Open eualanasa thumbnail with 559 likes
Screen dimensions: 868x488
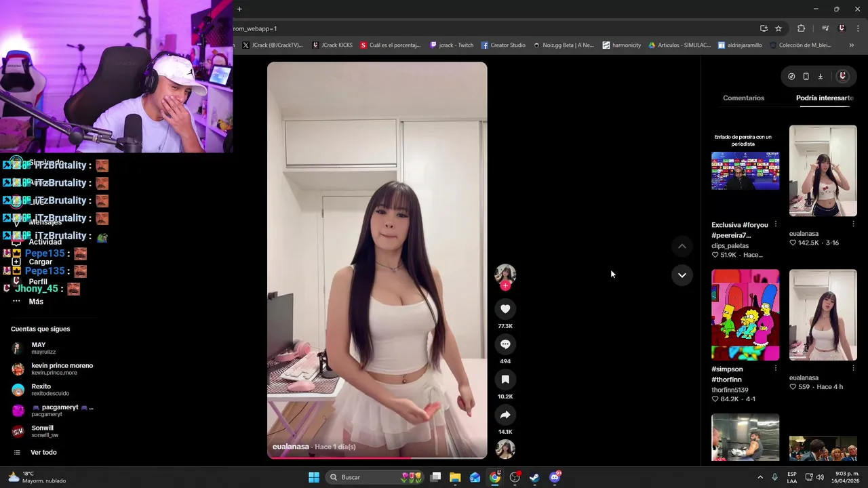823,315
